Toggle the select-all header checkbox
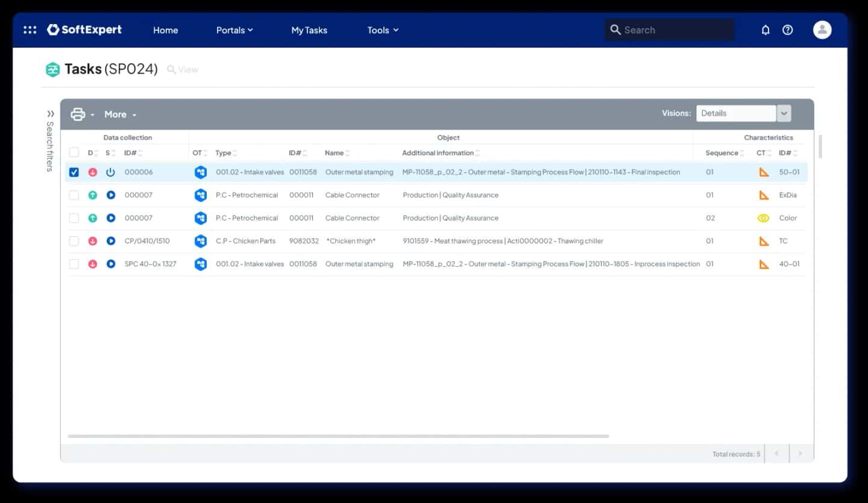Screen dimensions: 868x503 [x=74, y=153]
